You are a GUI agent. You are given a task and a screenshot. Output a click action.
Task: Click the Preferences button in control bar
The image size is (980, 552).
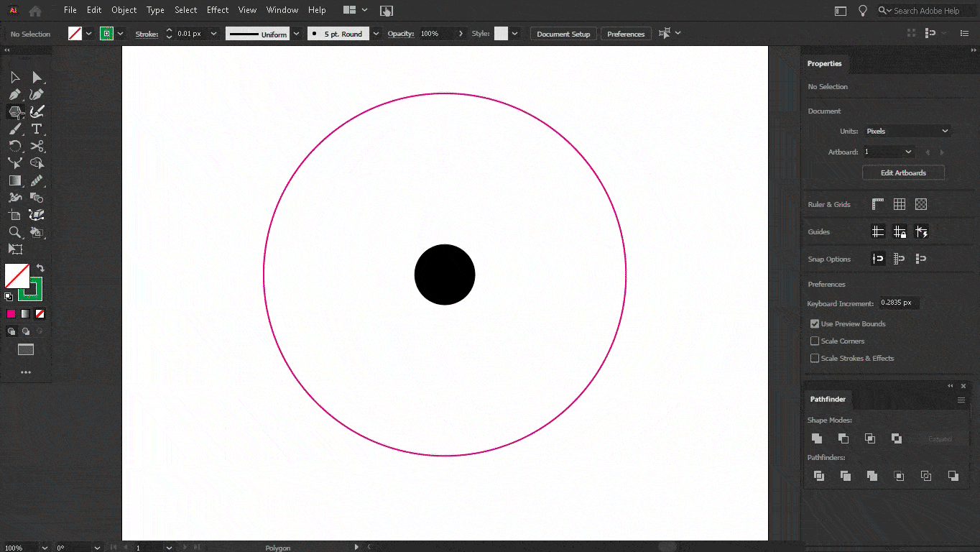pos(626,34)
